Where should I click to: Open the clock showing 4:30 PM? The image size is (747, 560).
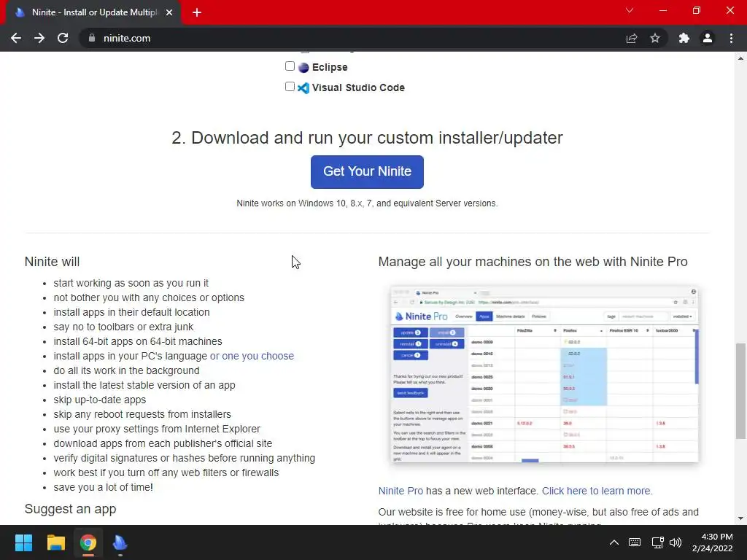[713, 542]
